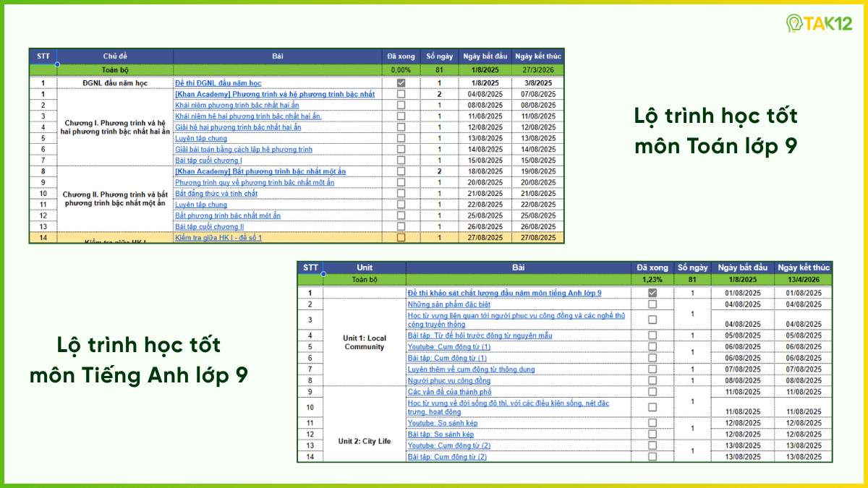Uncheck the 'Đề thi khảo sát chất lượng' English test box
The image size is (868, 488).
pyautogui.click(x=652, y=291)
